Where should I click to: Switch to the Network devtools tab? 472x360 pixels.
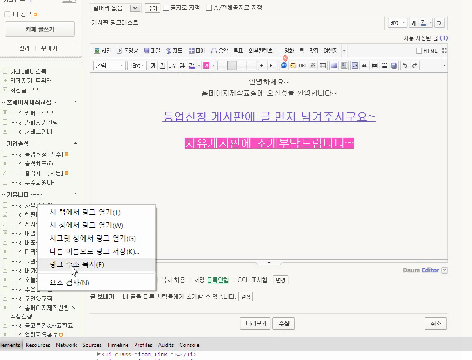point(67,345)
